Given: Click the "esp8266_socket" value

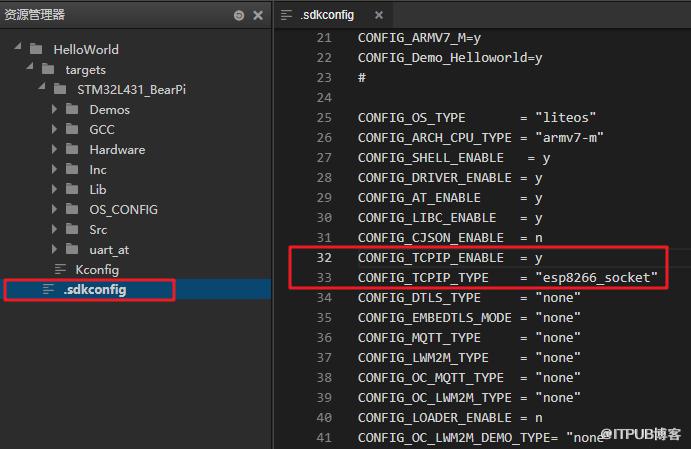Looking at the screenshot, I should (596, 278).
